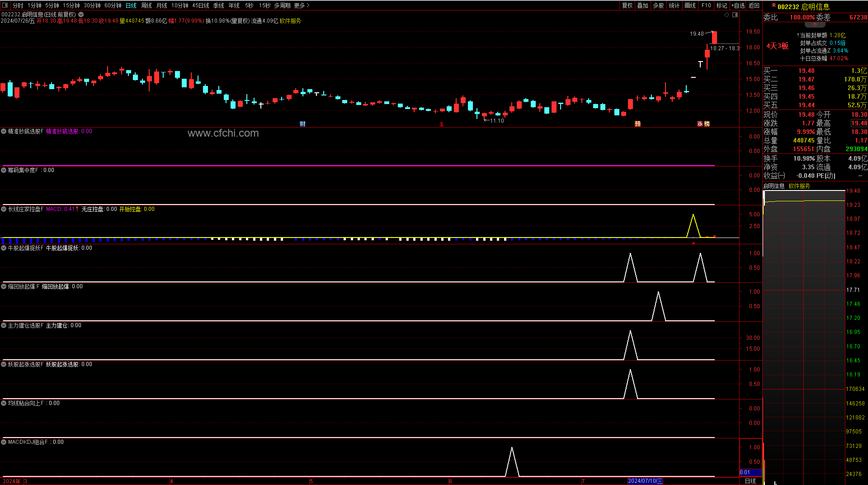This screenshot has width=868, height=485.
Task: Select the 季线 quarterly chart tab
Action: point(219,5)
